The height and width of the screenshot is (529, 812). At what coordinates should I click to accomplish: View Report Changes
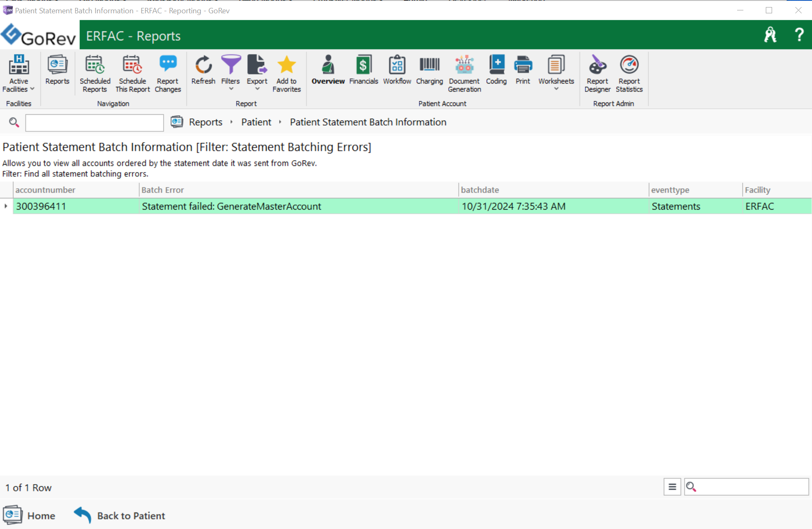click(168, 74)
